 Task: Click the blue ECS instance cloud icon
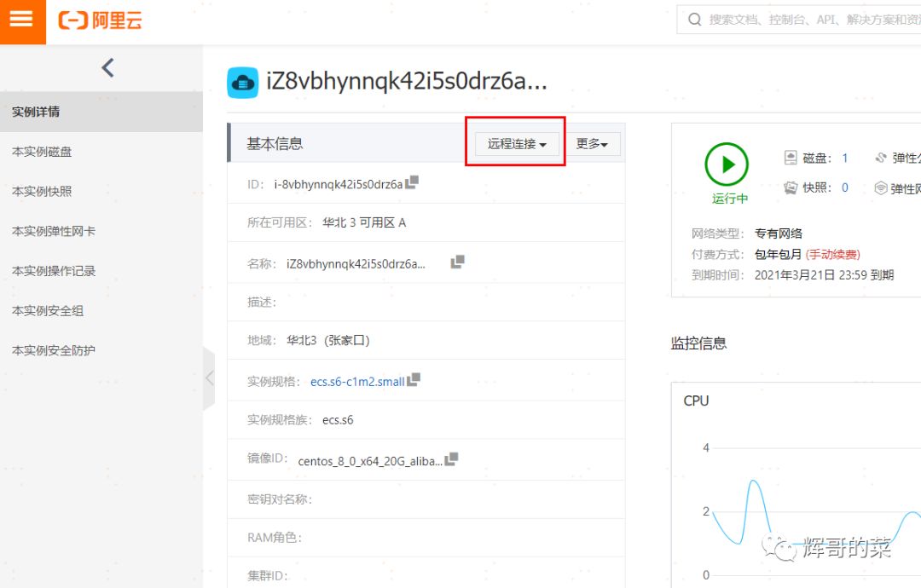point(242,83)
